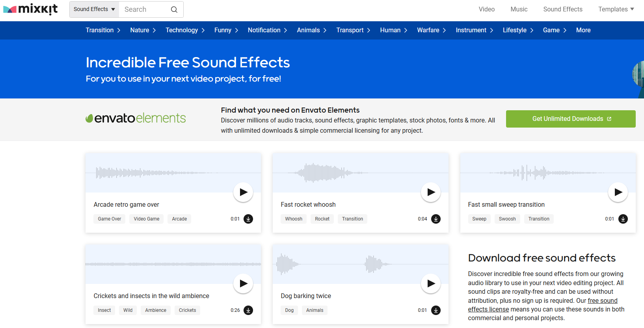Open Fast small sweep transition title

tap(506, 205)
